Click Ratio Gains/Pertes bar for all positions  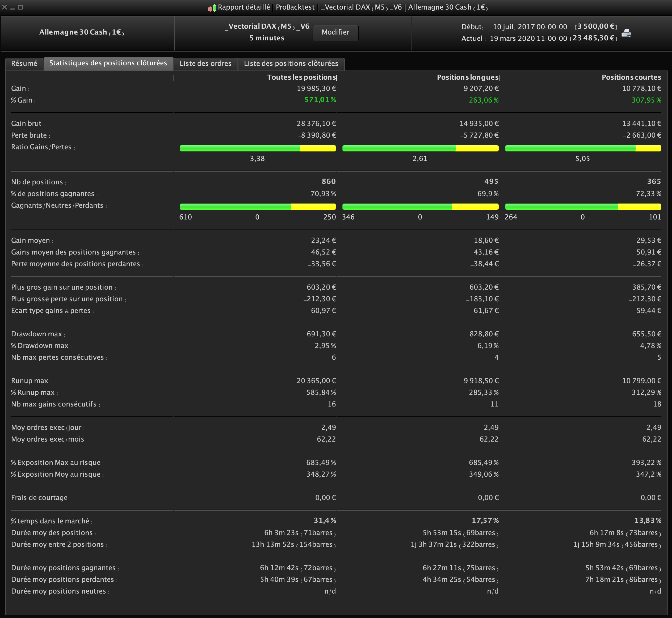coord(258,148)
